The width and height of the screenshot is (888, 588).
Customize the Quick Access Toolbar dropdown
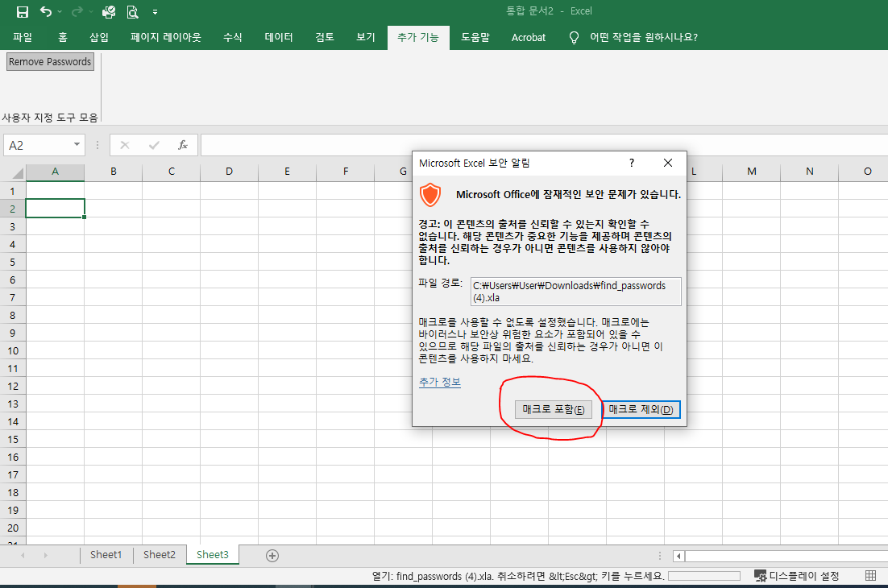pos(155,12)
